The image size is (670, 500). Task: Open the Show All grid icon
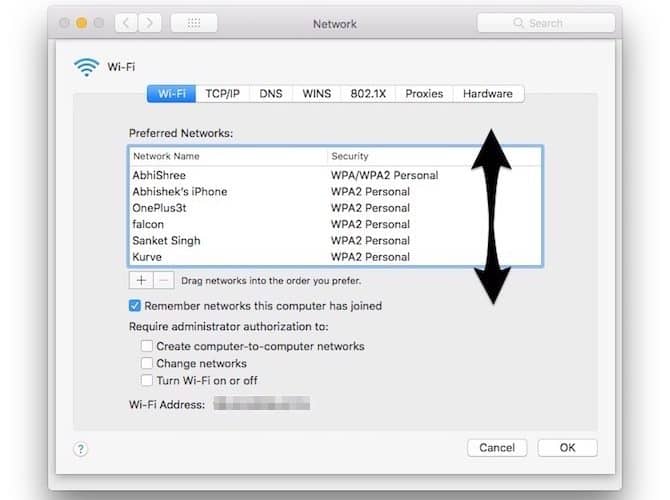click(194, 23)
